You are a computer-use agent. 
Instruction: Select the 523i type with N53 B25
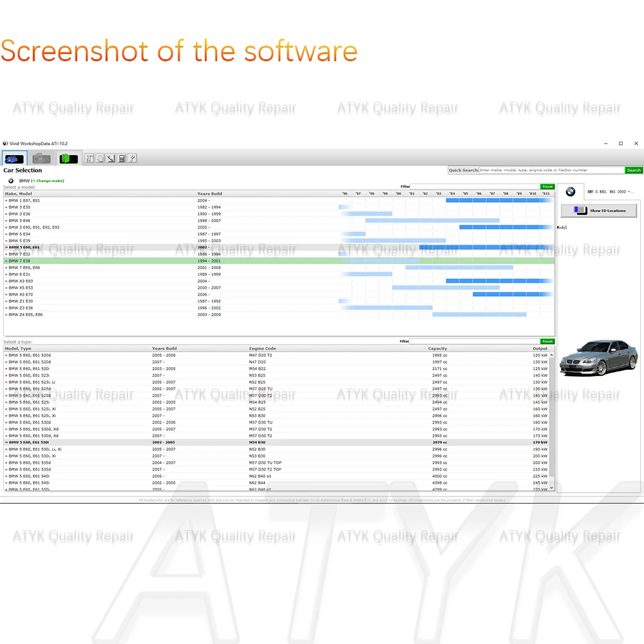click(276, 375)
